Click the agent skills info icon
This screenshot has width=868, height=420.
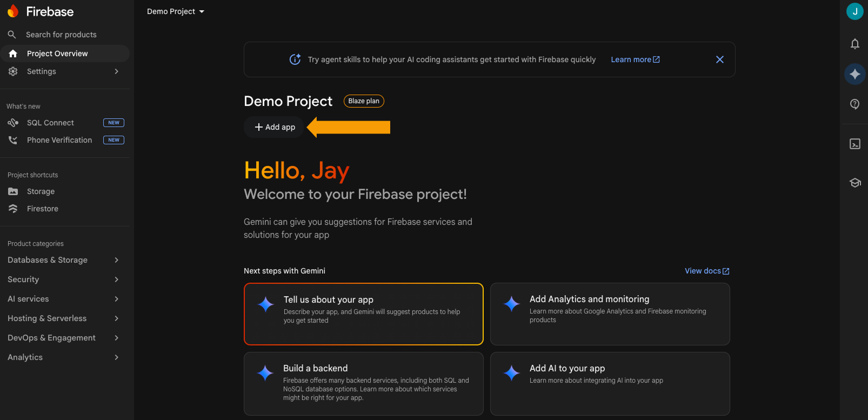[295, 59]
